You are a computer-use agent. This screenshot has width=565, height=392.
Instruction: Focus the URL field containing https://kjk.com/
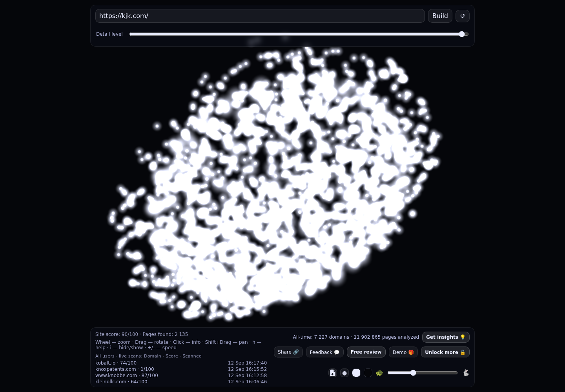click(x=260, y=16)
